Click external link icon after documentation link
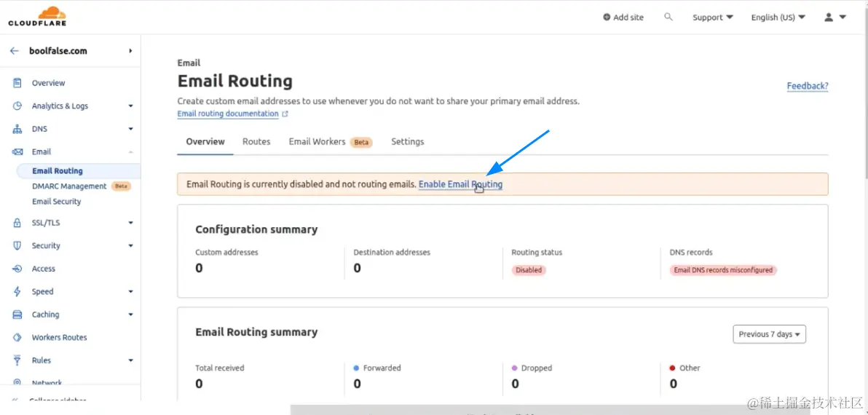 pyautogui.click(x=285, y=114)
